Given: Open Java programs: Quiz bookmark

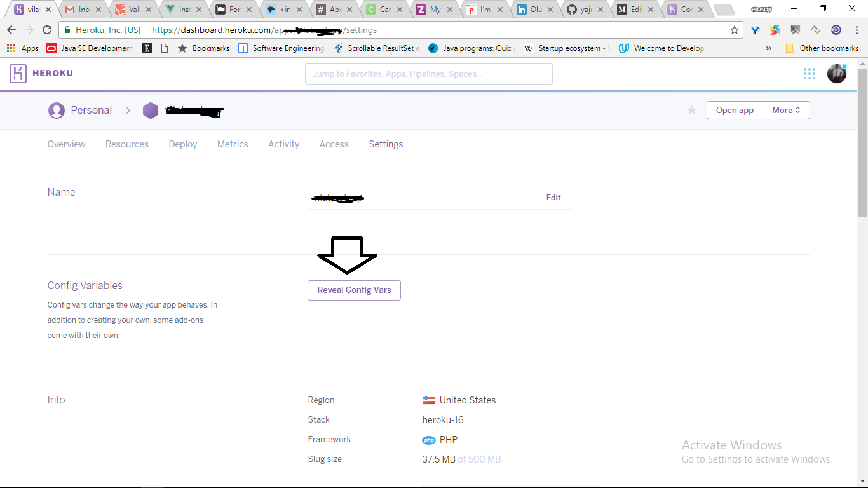Looking at the screenshot, I should [471, 48].
